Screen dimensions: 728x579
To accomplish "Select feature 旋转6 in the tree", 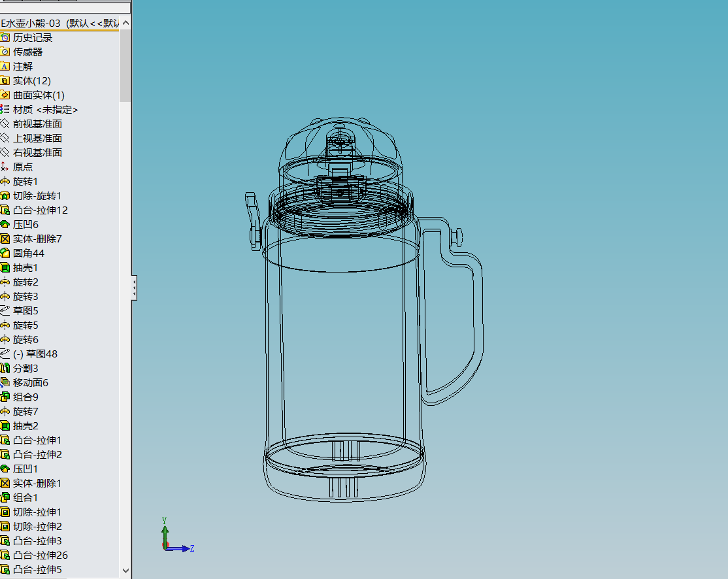I will coord(25,340).
